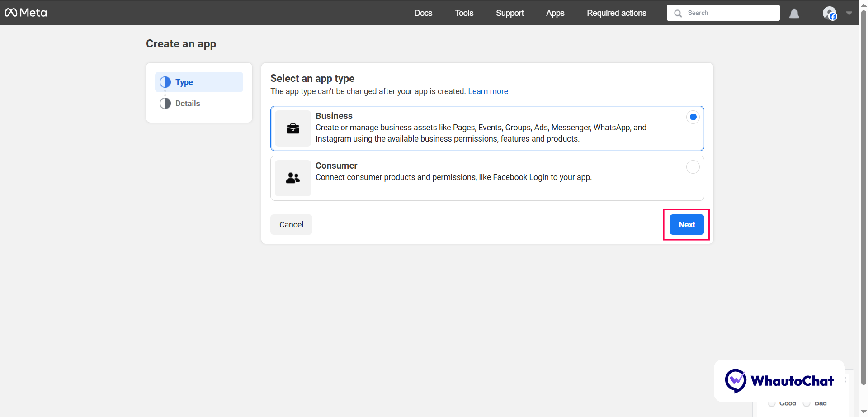Open the notifications bell

794,13
